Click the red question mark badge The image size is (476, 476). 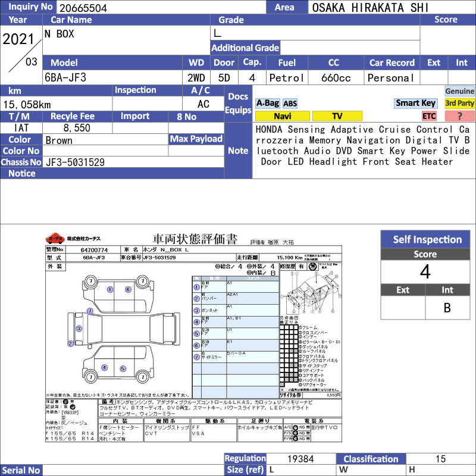coord(459,116)
